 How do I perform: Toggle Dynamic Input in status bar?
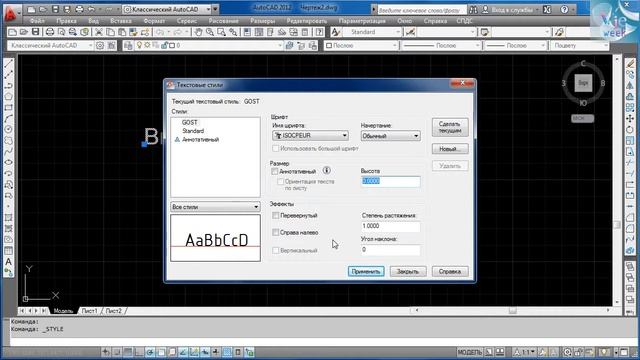[205, 352]
